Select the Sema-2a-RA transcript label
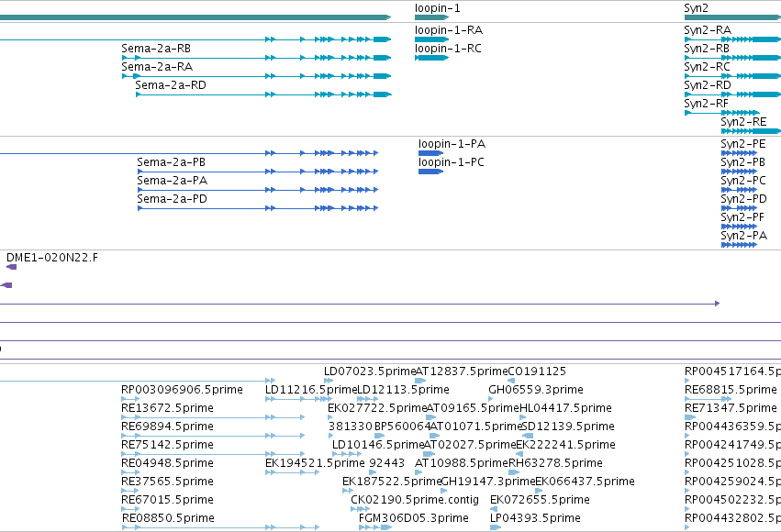781x532 pixels. 157,67
